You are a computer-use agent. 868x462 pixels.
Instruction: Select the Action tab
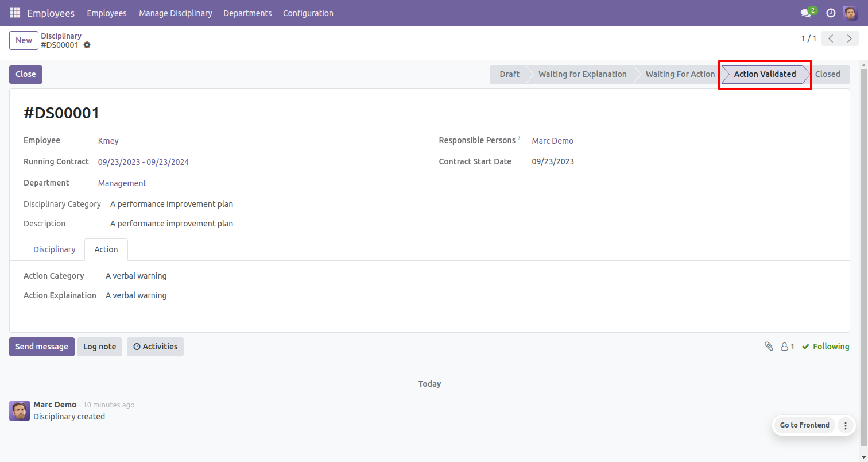click(106, 249)
